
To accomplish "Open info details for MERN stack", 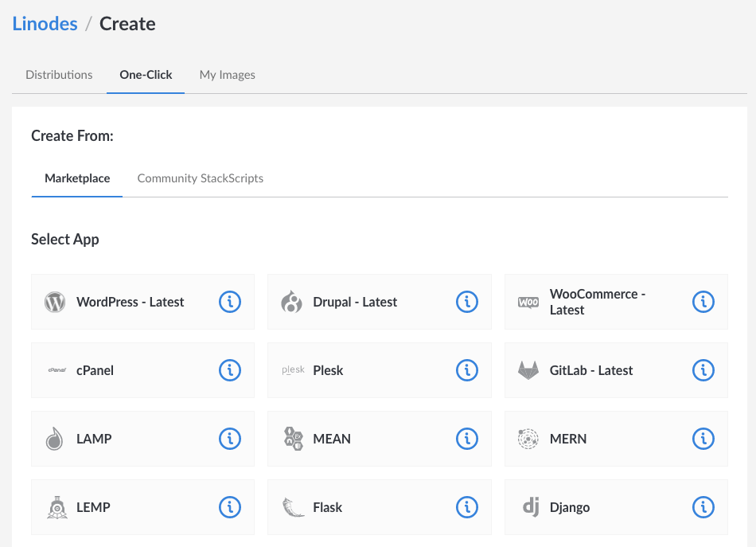I will pyautogui.click(x=703, y=439).
